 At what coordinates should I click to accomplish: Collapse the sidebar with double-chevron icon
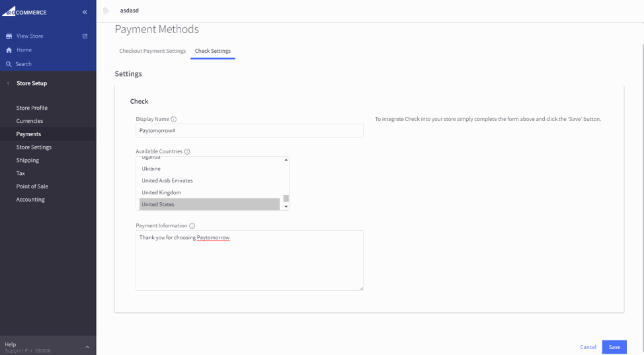85,12
